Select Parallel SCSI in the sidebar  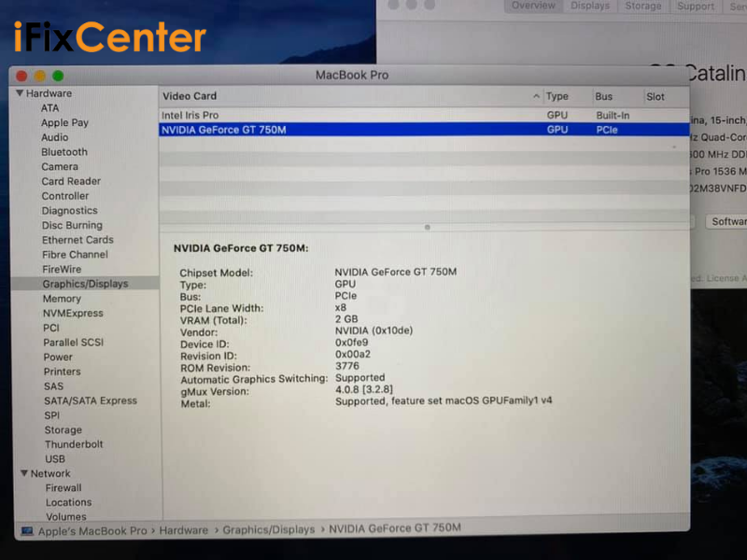(74, 343)
